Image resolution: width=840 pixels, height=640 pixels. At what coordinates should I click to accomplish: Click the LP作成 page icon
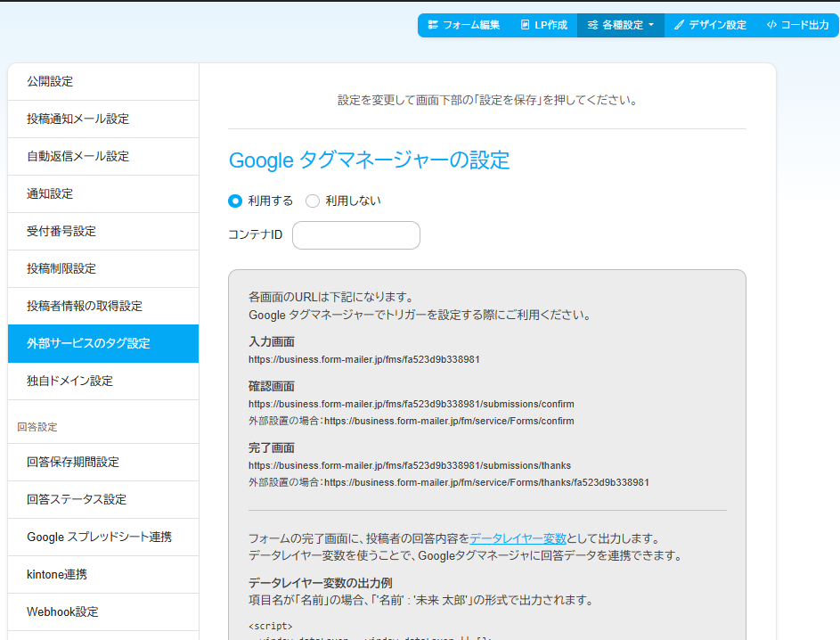(525, 25)
